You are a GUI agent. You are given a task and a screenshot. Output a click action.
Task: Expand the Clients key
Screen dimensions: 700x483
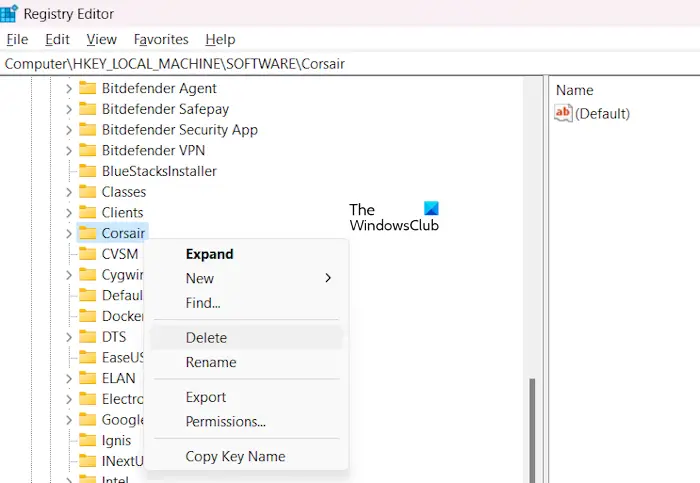click(68, 212)
